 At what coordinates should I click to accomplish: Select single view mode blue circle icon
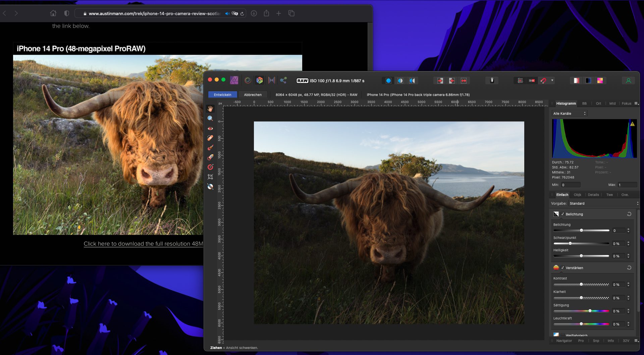(x=388, y=81)
